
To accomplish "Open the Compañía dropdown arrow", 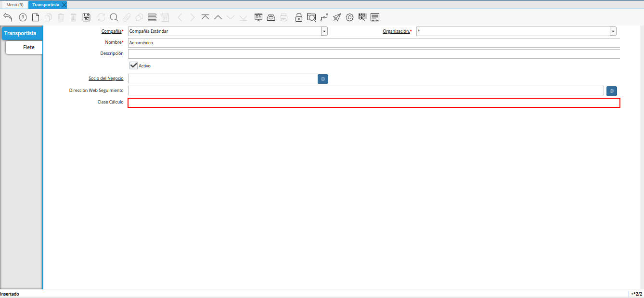I will (324, 31).
